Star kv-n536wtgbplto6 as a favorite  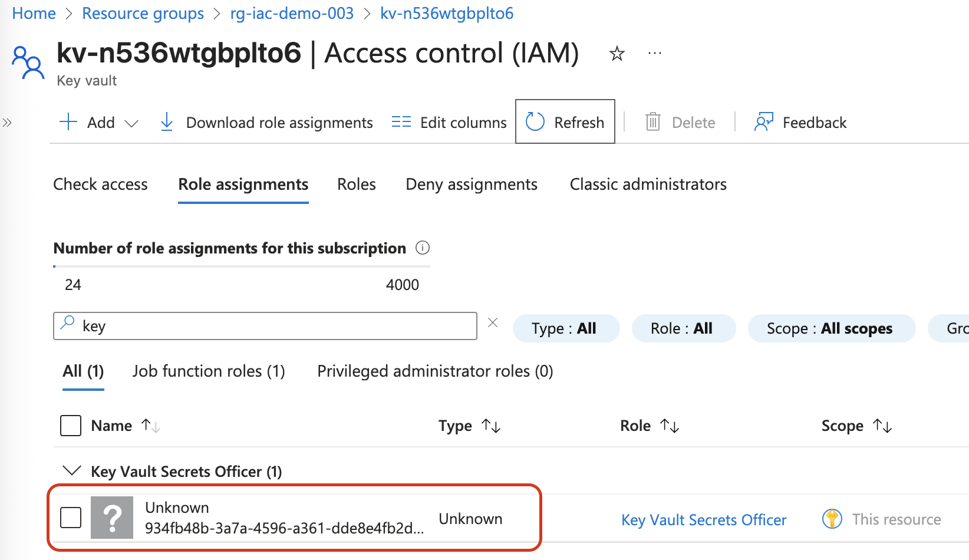[x=617, y=53]
